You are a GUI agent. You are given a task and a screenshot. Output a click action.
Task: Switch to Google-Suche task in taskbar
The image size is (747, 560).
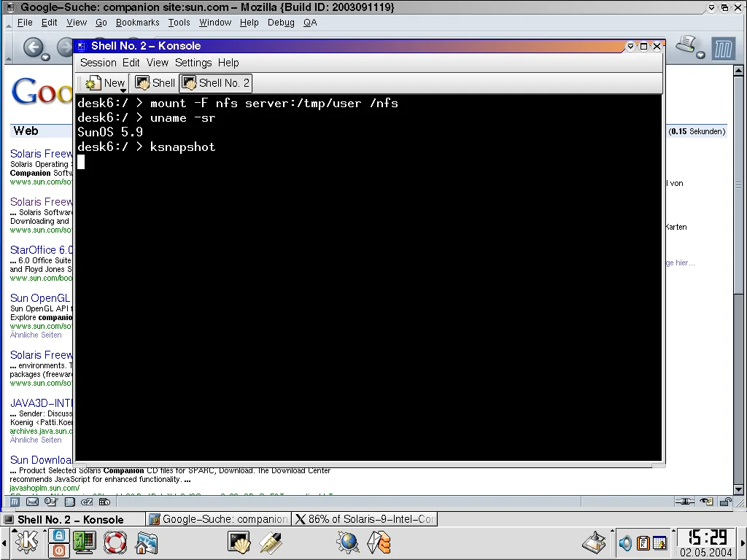click(x=218, y=519)
